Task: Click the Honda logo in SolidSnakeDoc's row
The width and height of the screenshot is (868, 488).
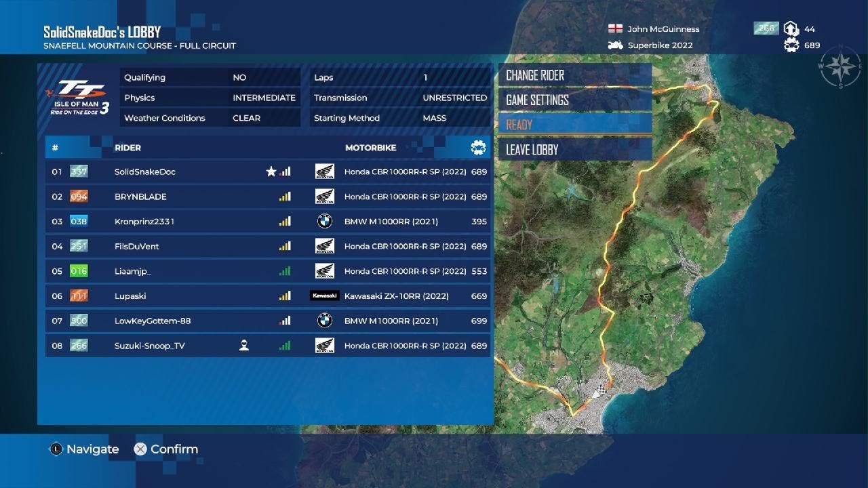Action: click(x=325, y=171)
